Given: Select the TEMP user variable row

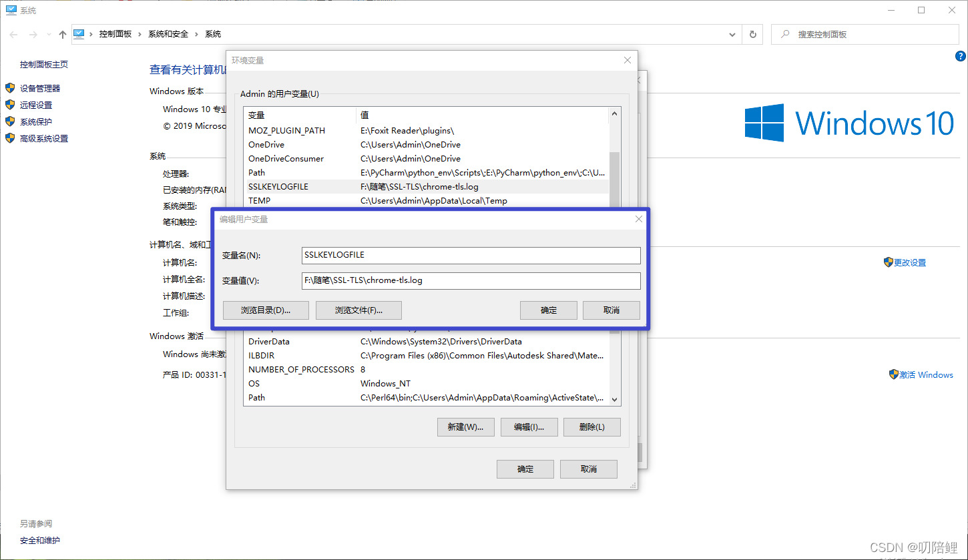Looking at the screenshot, I should tap(426, 201).
